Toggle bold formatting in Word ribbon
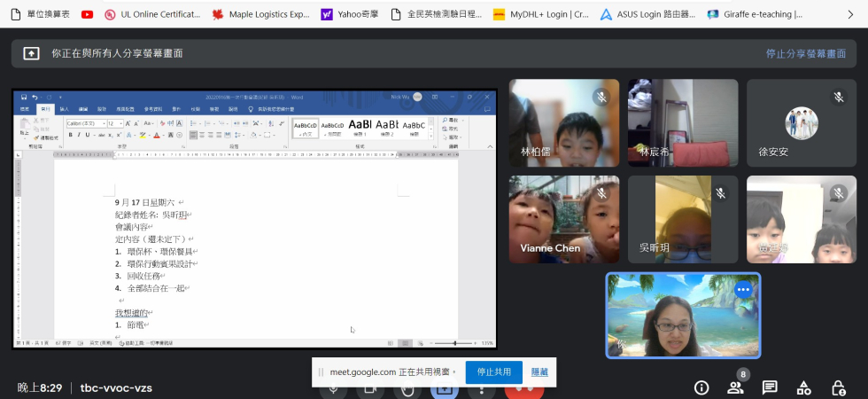The height and width of the screenshot is (399, 868). tap(71, 135)
